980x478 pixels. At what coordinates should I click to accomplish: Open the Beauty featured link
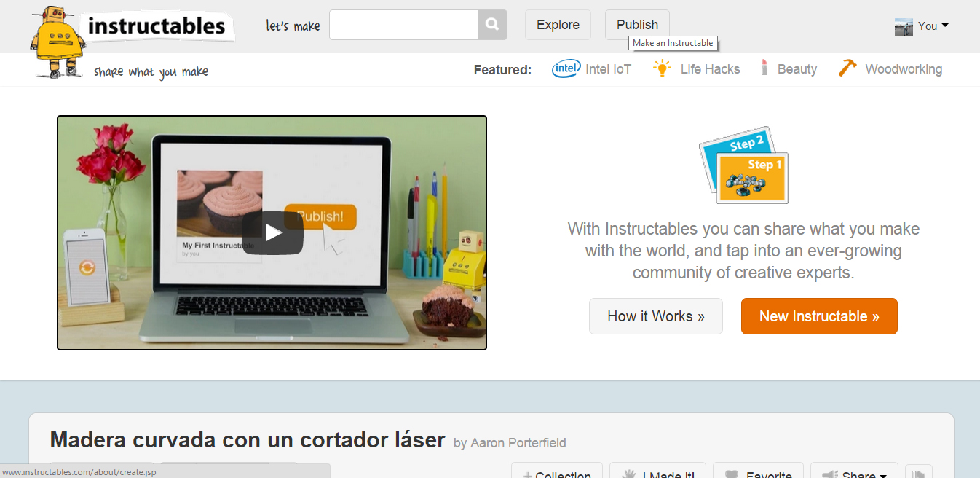coord(797,69)
